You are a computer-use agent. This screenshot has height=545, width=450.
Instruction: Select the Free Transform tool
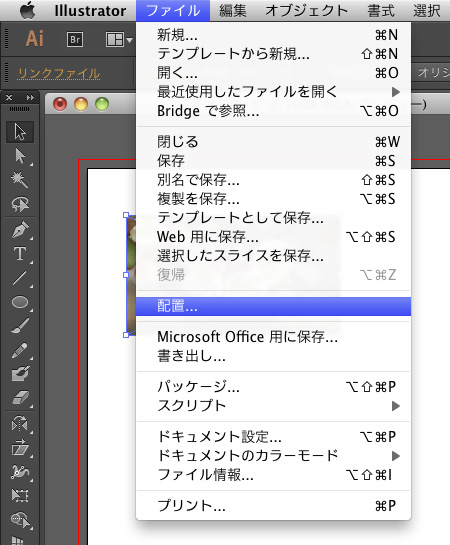[x=20, y=496]
